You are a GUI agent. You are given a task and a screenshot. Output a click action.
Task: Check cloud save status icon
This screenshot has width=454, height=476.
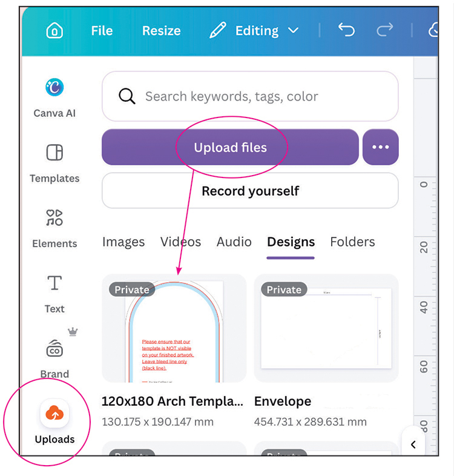pyautogui.click(x=433, y=30)
